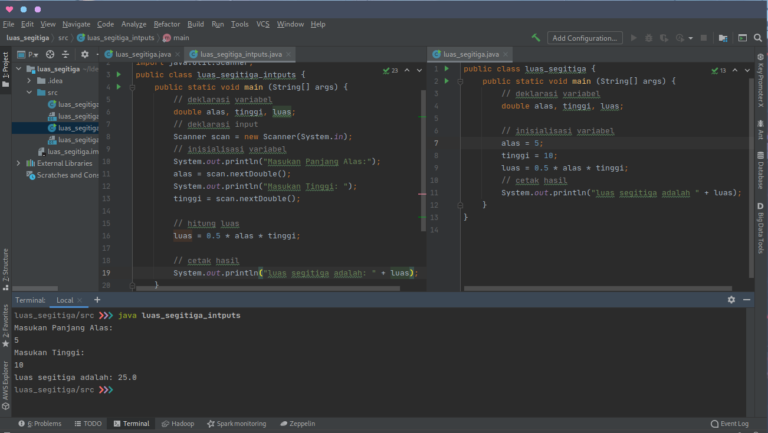
Task: Open Project panel gear settings
Action: [x=85, y=54]
